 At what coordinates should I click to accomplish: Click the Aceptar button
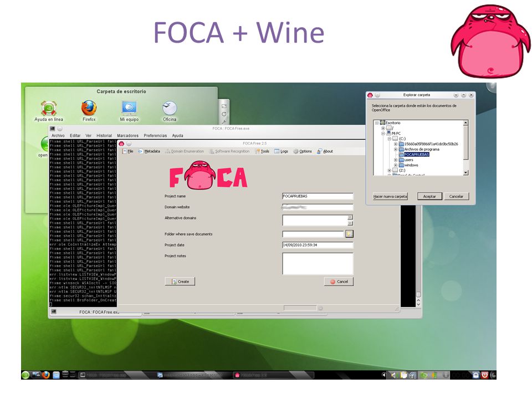(429, 196)
